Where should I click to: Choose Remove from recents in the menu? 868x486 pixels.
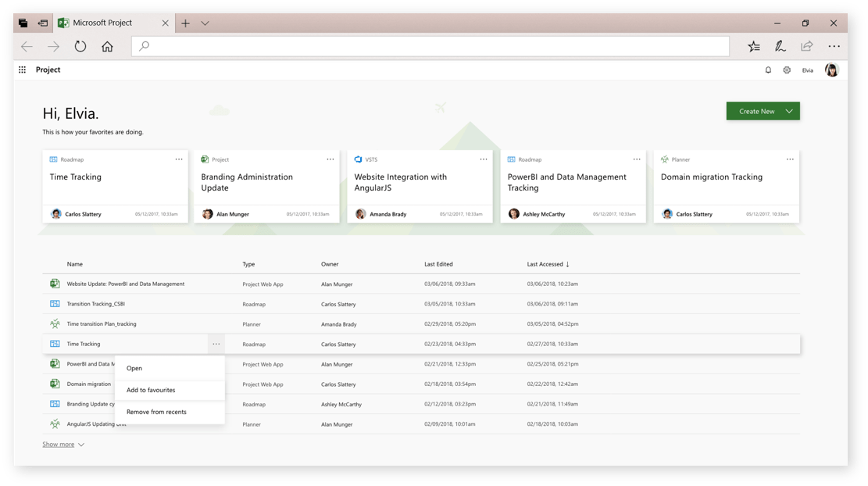pos(155,412)
